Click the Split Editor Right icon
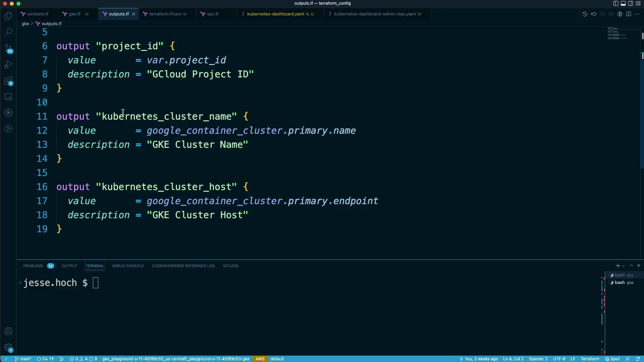Viewport: 644px width, 362px height. click(x=629, y=14)
